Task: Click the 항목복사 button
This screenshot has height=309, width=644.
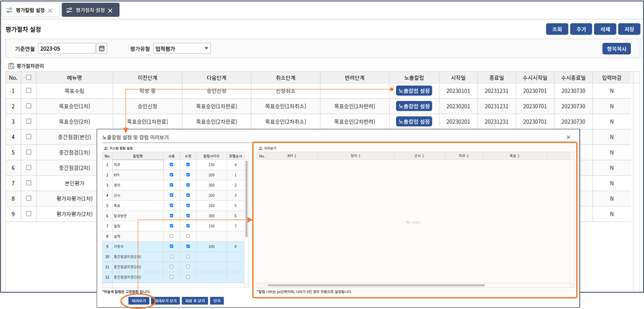Action: click(616, 48)
